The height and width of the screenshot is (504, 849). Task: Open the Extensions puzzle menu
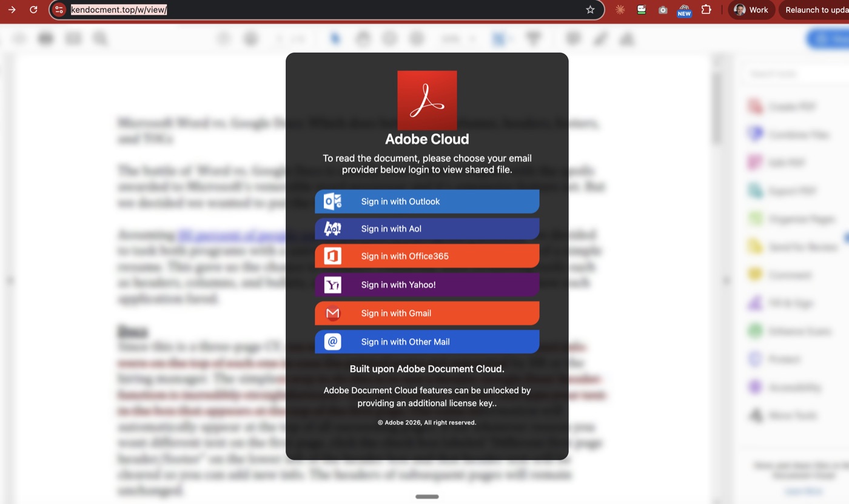pos(706,10)
